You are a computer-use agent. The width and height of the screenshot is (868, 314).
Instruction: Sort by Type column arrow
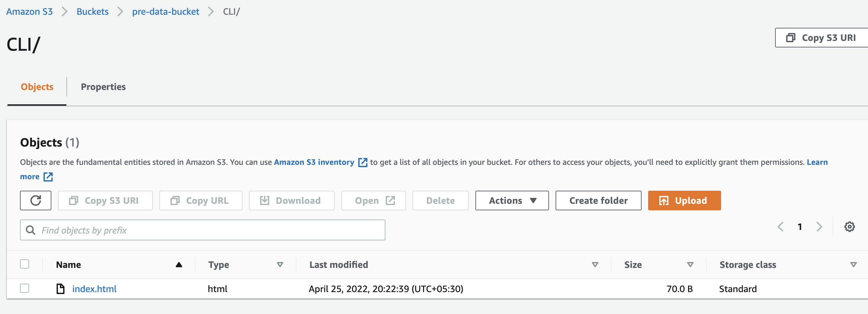point(280,265)
